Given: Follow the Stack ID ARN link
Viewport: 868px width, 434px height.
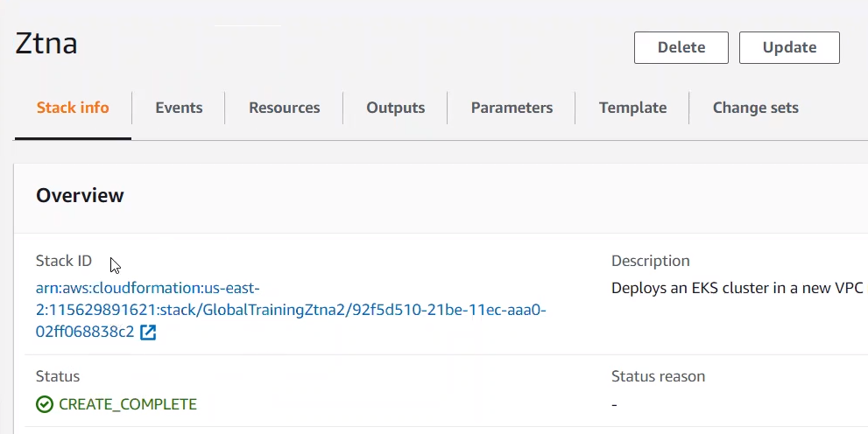Looking at the screenshot, I should coord(289,311).
